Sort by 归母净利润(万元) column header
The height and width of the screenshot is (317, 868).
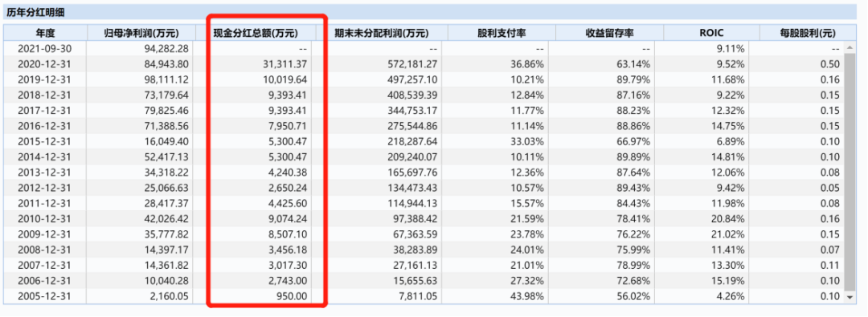click(x=141, y=33)
